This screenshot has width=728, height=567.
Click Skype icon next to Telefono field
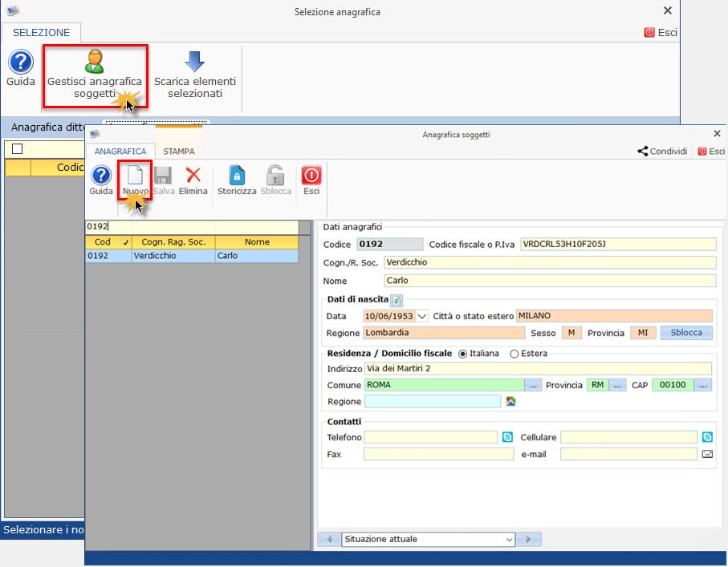coord(507,436)
